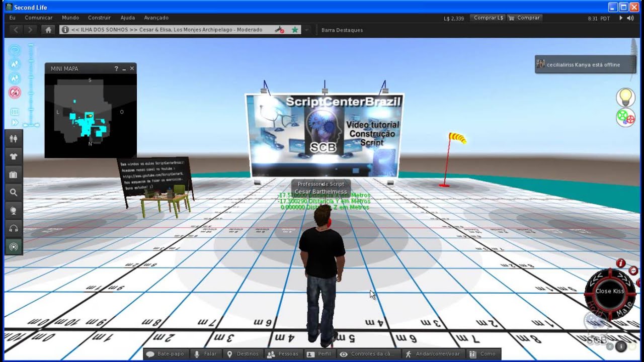This screenshot has width=644, height=362.
Task: Click the second blue round HUD icon
Action: tap(15, 64)
